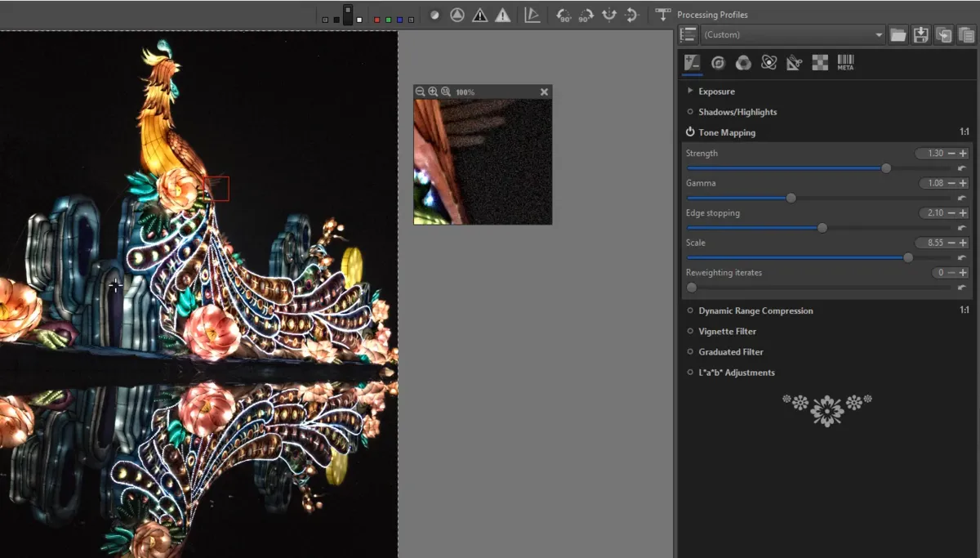Enable the highlight clipping warning indicator
This screenshot has width=980, height=558.
(501, 14)
